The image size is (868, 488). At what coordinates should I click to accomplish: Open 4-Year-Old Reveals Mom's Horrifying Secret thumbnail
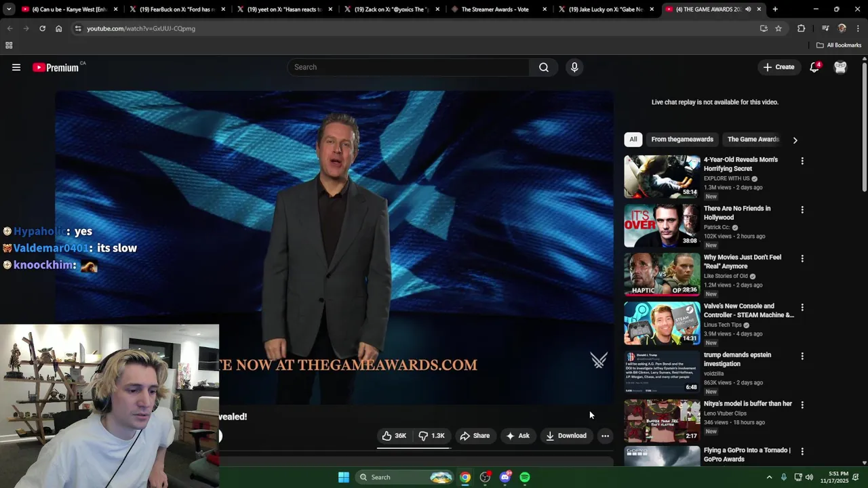pyautogui.click(x=662, y=176)
